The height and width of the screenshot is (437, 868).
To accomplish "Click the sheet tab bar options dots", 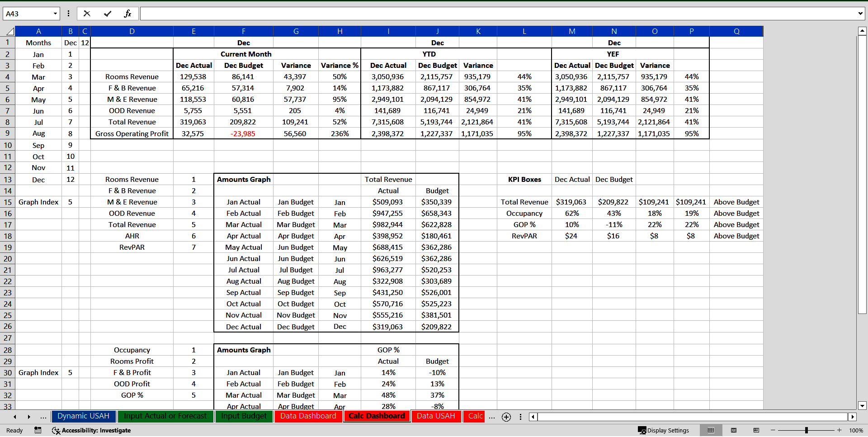I will pos(520,417).
